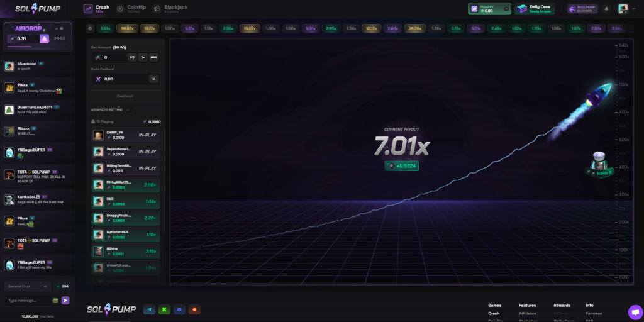
Task: Open the Fairness footer link
Action: [x=594, y=313]
